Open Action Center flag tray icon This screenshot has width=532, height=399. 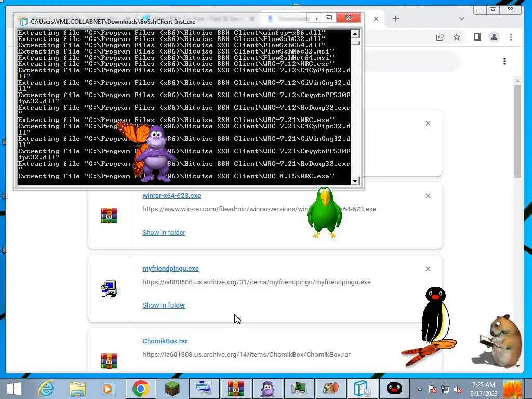tap(433, 389)
